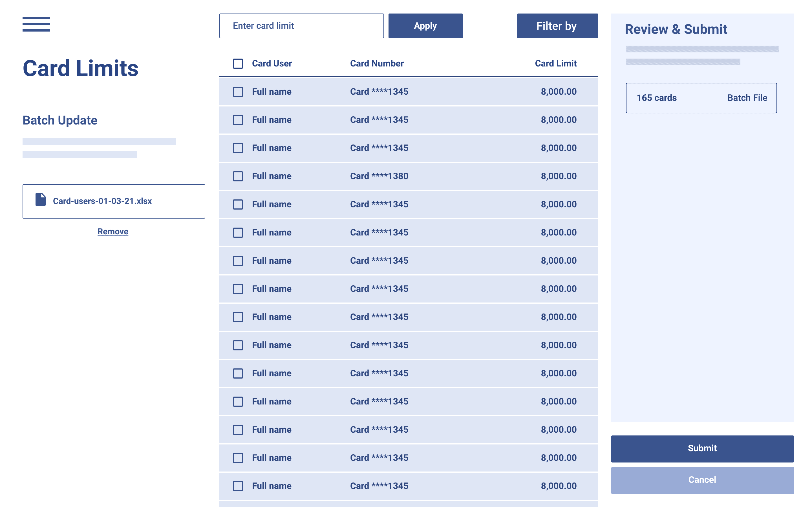Select all cards using the header checkbox

[238, 64]
